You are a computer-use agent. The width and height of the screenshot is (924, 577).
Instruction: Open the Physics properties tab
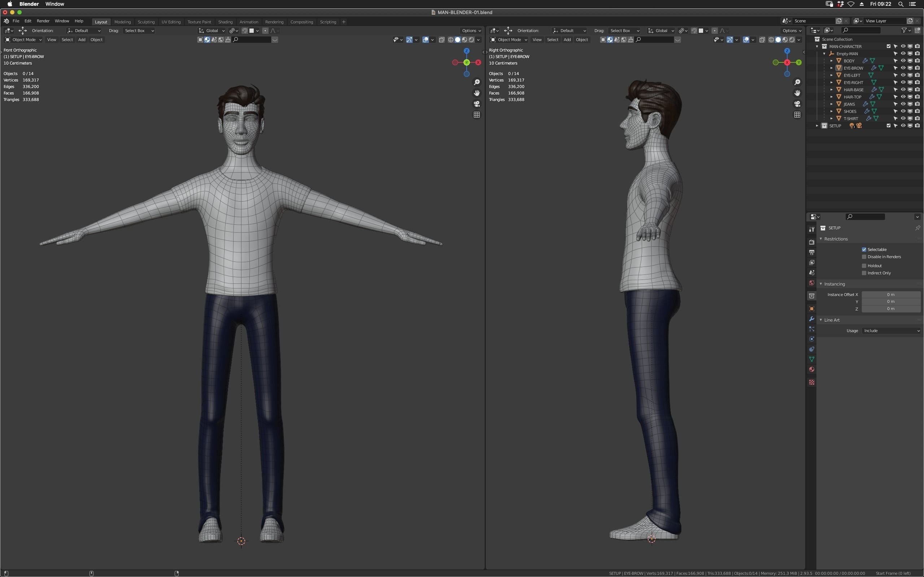811,339
